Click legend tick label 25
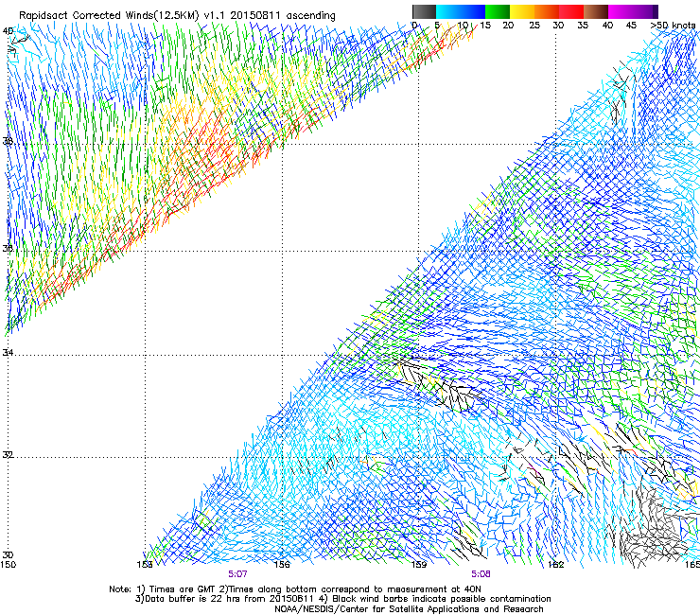 tap(534, 26)
